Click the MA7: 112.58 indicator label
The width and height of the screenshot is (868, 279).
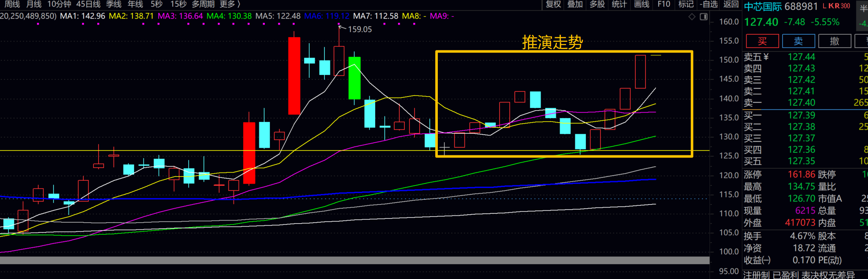click(376, 16)
